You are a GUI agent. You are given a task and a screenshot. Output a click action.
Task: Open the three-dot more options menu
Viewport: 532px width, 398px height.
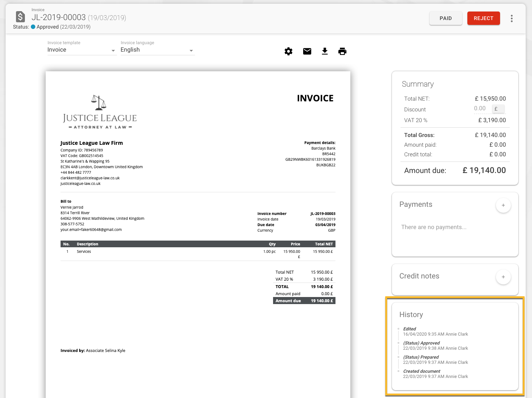point(512,19)
